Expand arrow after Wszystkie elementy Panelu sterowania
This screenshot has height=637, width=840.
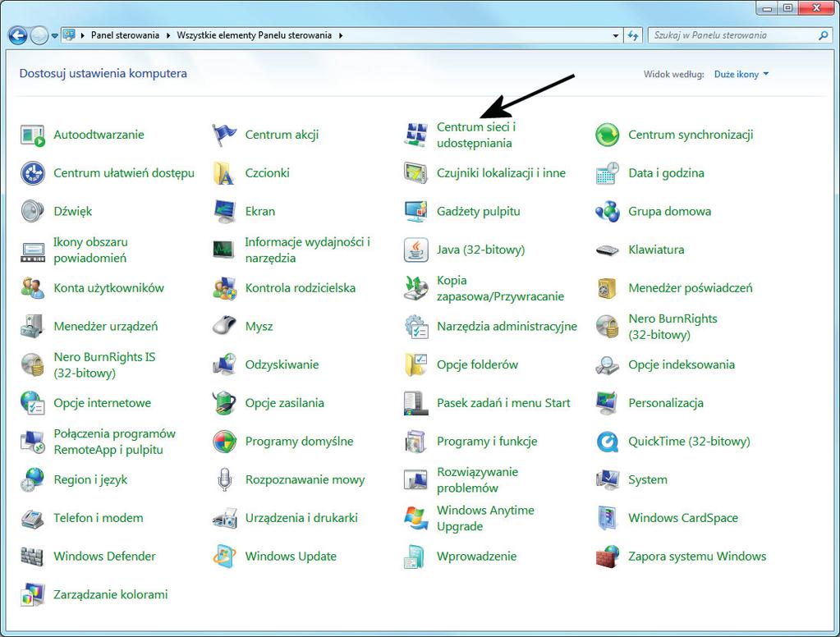point(341,36)
